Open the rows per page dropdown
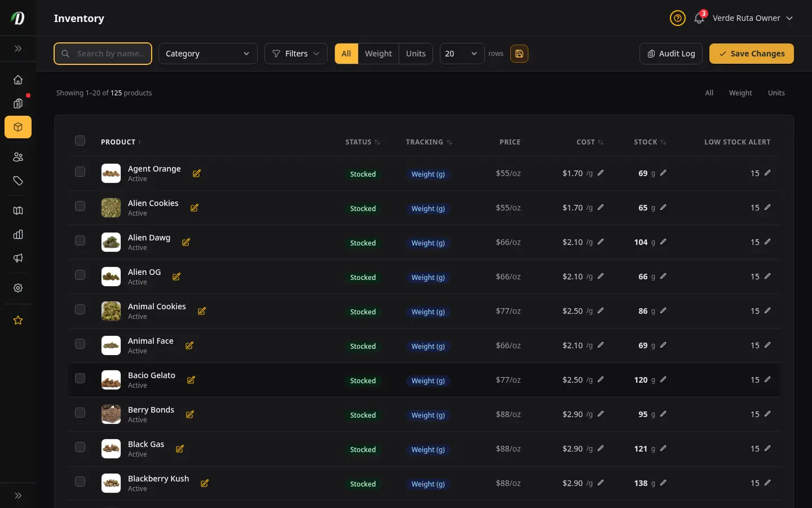 (x=462, y=54)
